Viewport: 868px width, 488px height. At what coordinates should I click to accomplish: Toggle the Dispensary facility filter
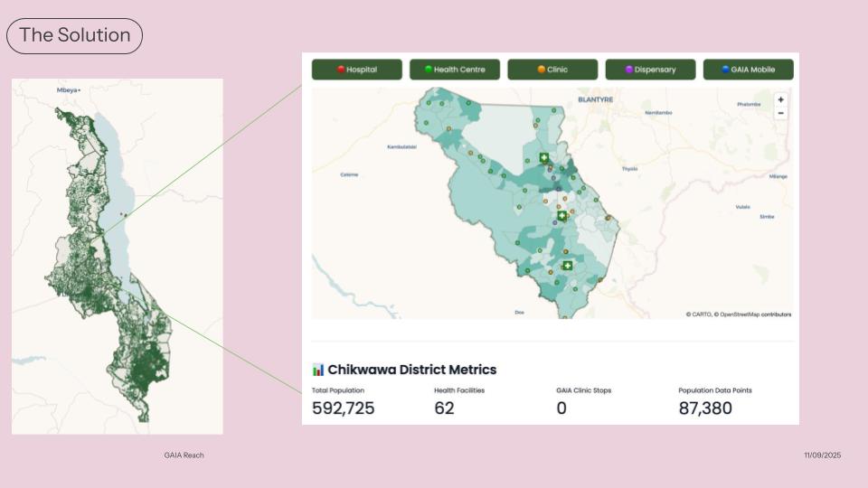point(650,70)
